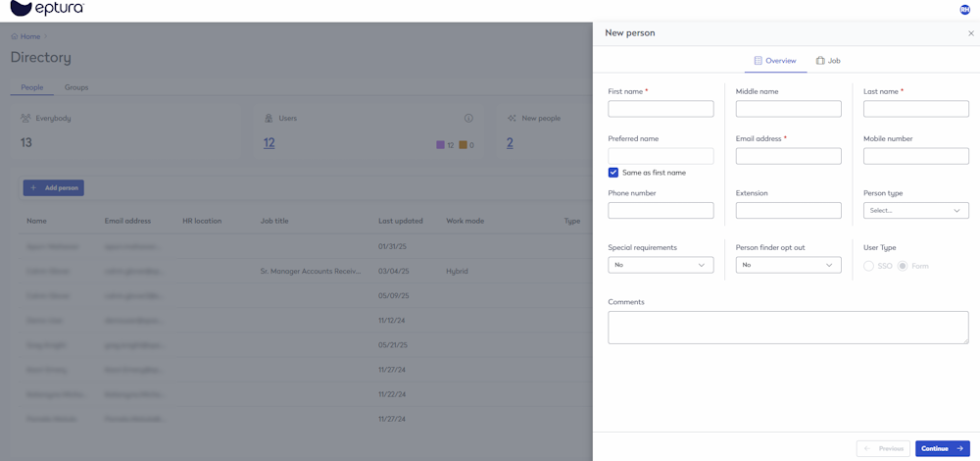Click the HR location column header
Screen dimensions: 980x461
[202, 221]
